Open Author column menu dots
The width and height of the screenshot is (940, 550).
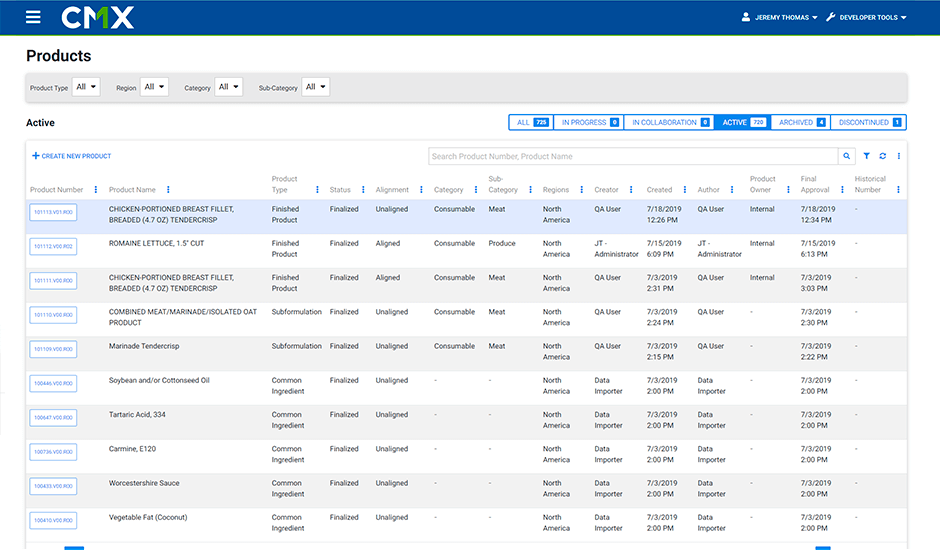click(x=732, y=190)
